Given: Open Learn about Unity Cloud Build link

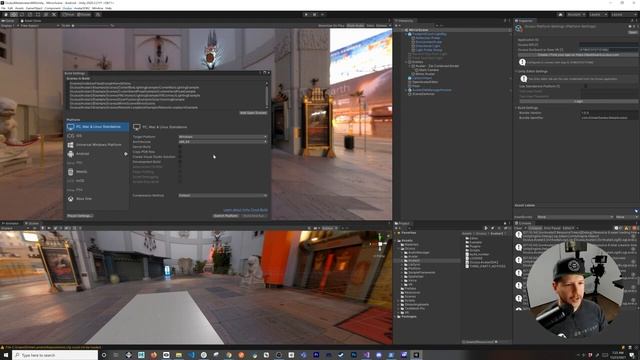Looking at the screenshot, I should point(245,210).
